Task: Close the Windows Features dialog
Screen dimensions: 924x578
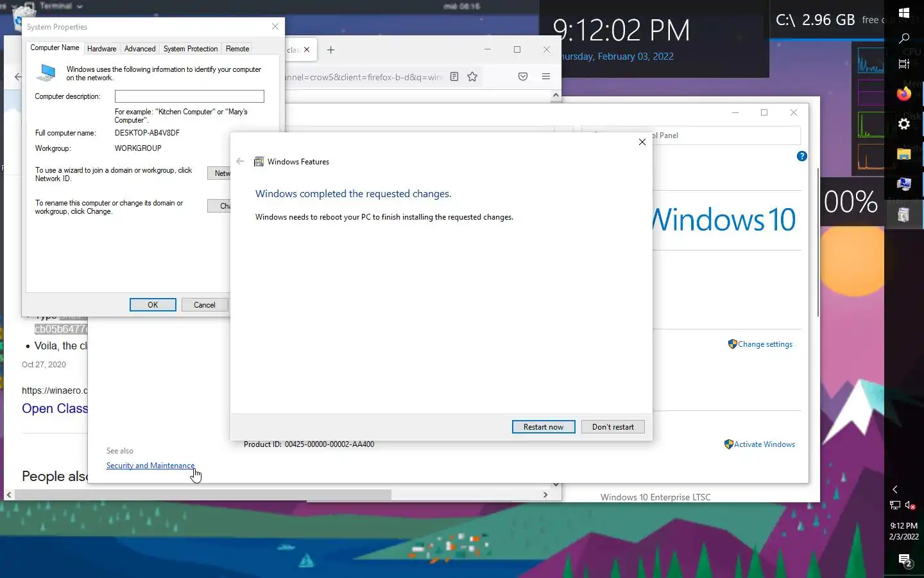Action: tap(642, 142)
